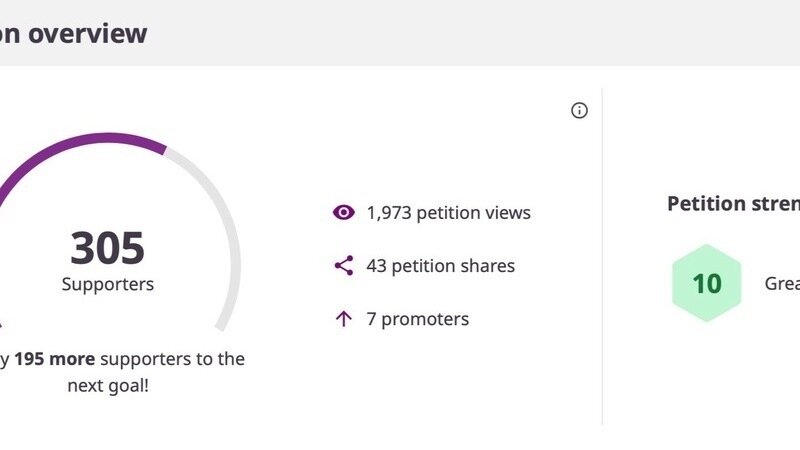Image resolution: width=800 pixels, height=450 pixels.
Task: Click the info circle icon
Action: click(x=579, y=110)
